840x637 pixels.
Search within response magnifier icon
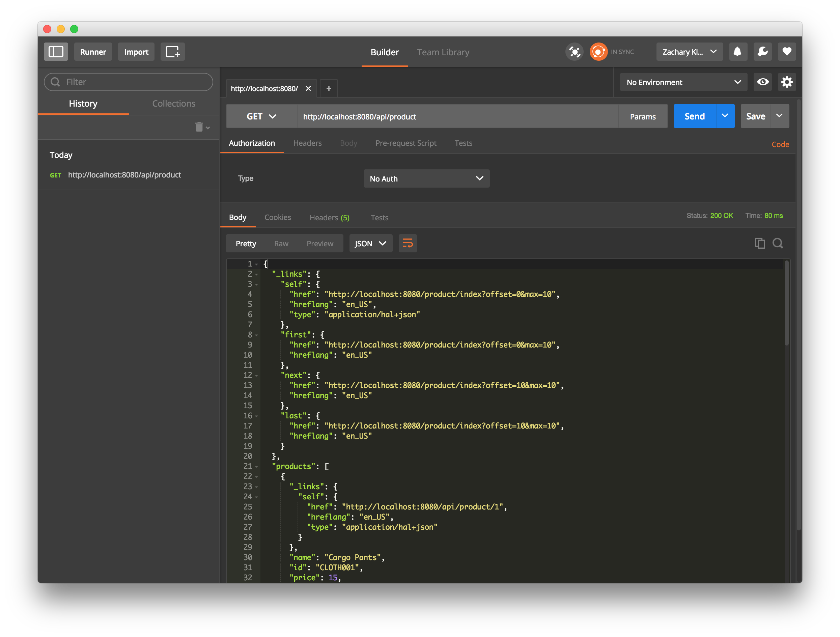pos(778,243)
